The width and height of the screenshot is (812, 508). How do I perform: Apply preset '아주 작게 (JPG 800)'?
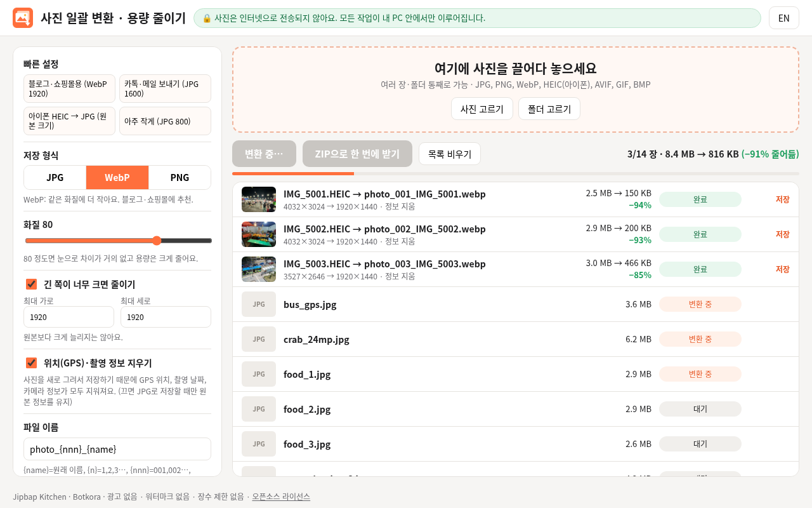tap(165, 121)
